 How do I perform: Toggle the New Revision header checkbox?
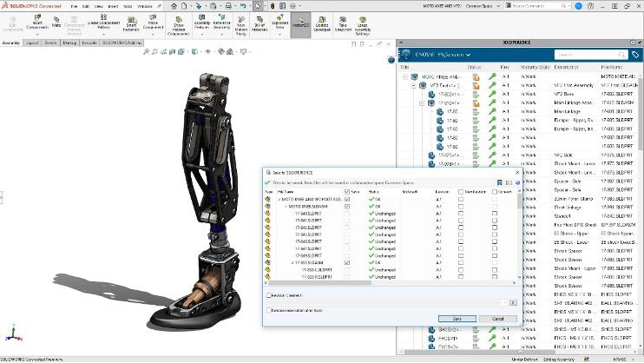pyautogui.click(x=461, y=192)
